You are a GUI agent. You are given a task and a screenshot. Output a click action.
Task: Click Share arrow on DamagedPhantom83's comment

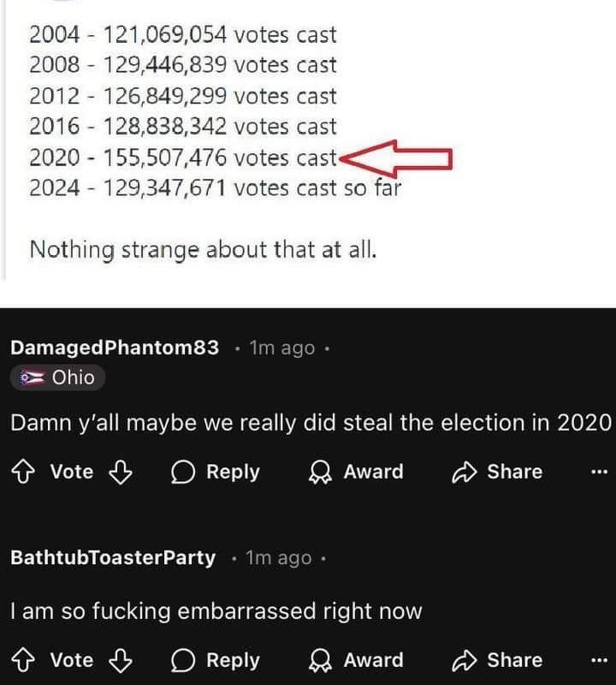(463, 472)
